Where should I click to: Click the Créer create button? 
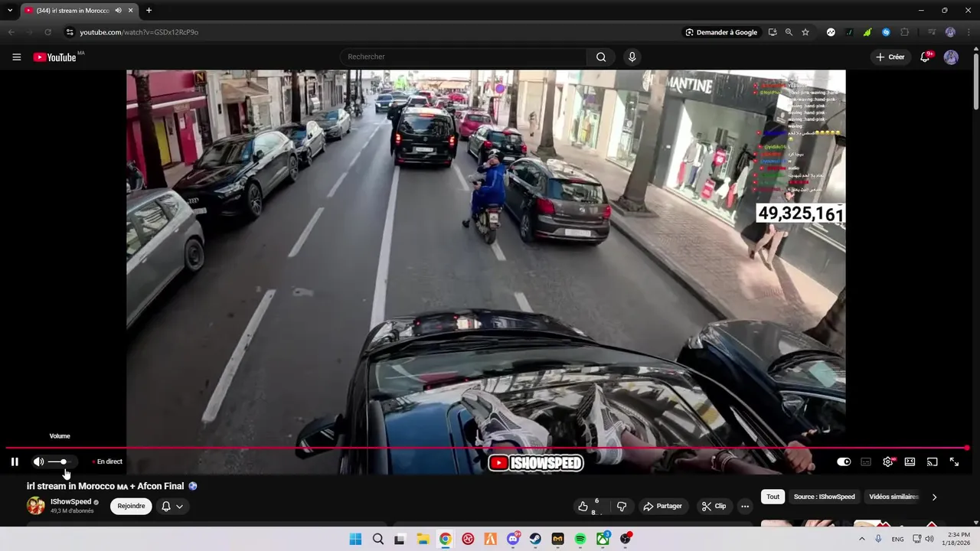click(890, 57)
